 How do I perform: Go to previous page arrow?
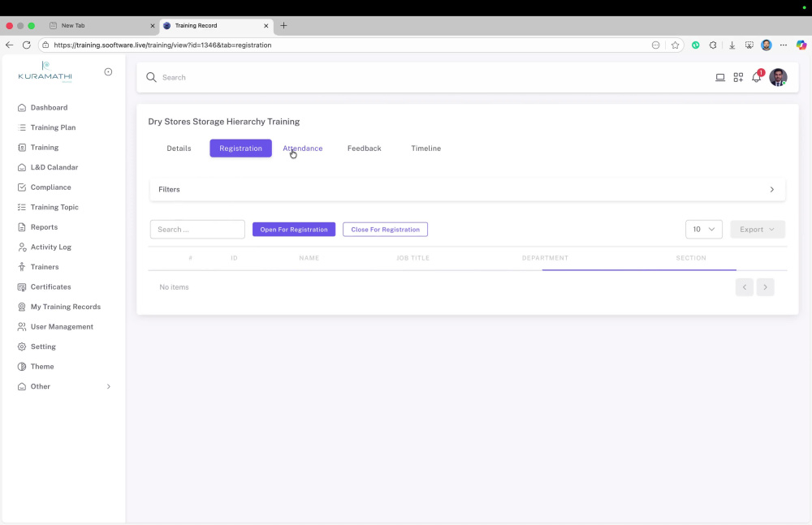coord(744,287)
